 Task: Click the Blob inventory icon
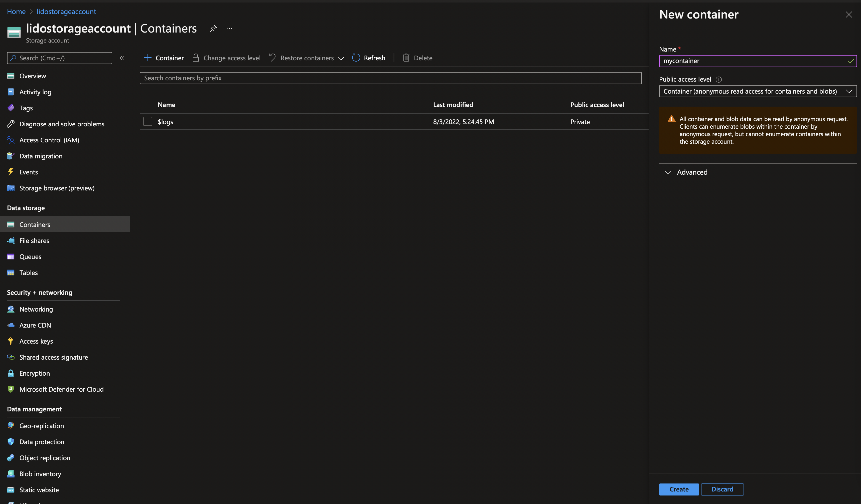coord(11,474)
